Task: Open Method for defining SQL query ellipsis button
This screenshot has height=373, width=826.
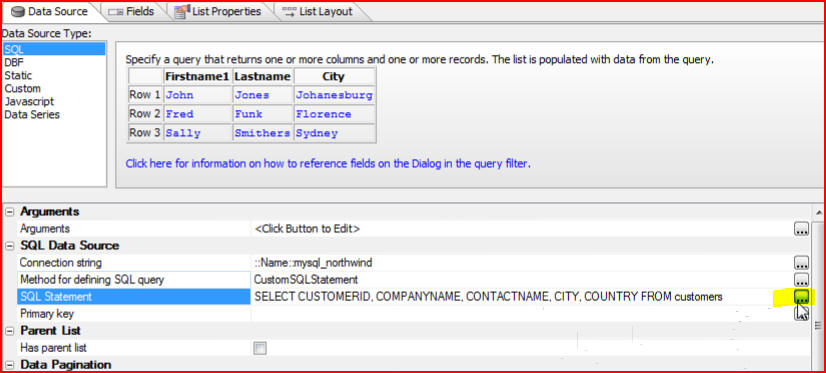Action: coord(801,279)
